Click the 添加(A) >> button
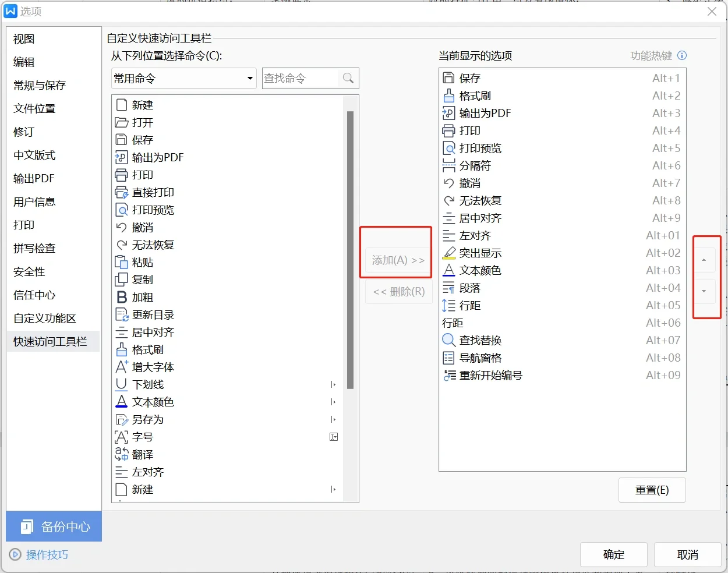The image size is (728, 573). click(x=398, y=260)
